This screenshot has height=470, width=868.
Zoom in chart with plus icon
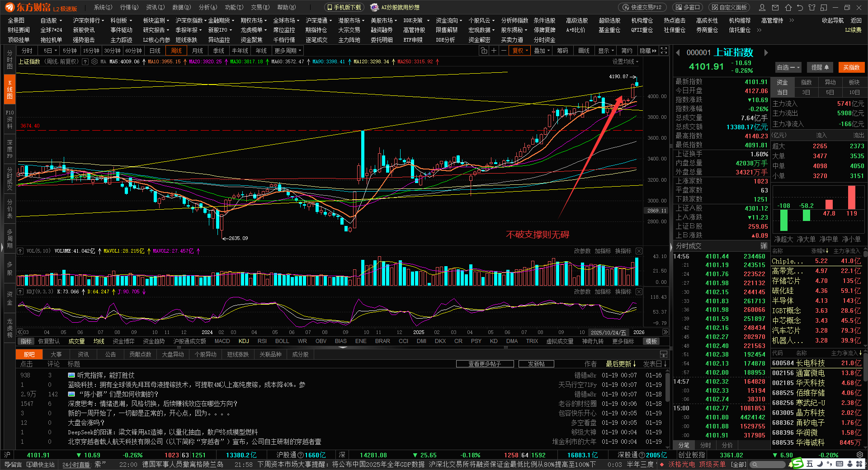click(494, 51)
